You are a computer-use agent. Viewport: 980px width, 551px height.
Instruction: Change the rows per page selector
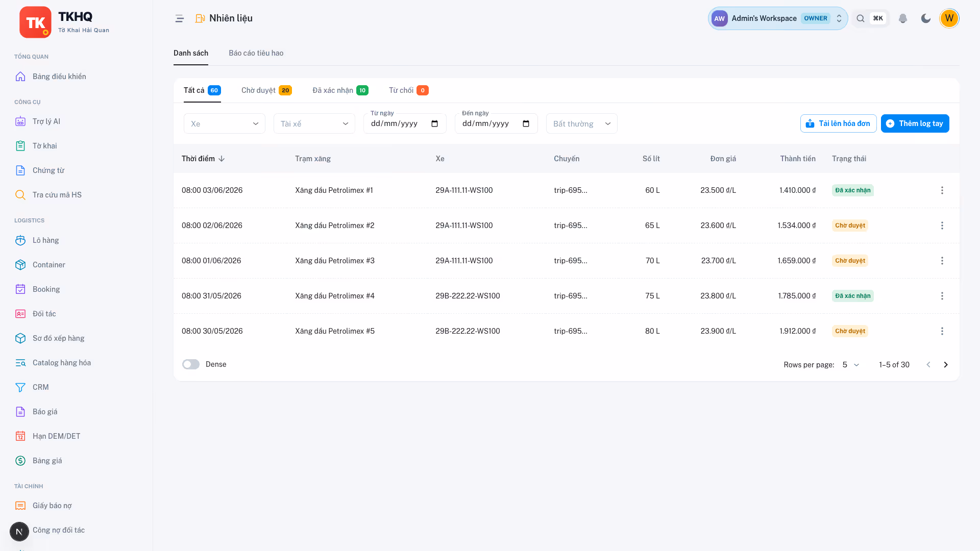[x=851, y=364]
